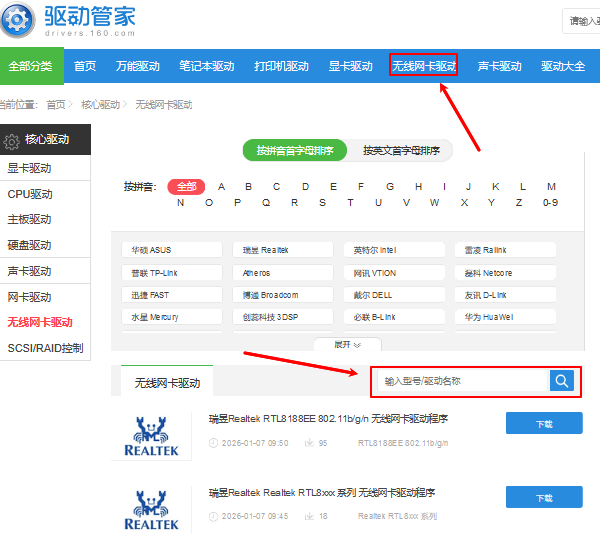Click the Realtek logo for RTL8188EE driver
Screen dimensions: 600x537
pyautogui.click(x=151, y=436)
